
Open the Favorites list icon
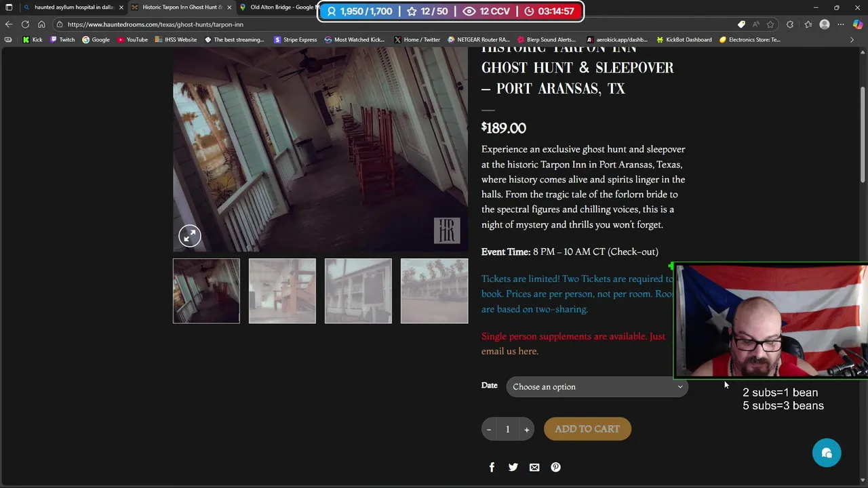coord(808,24)
